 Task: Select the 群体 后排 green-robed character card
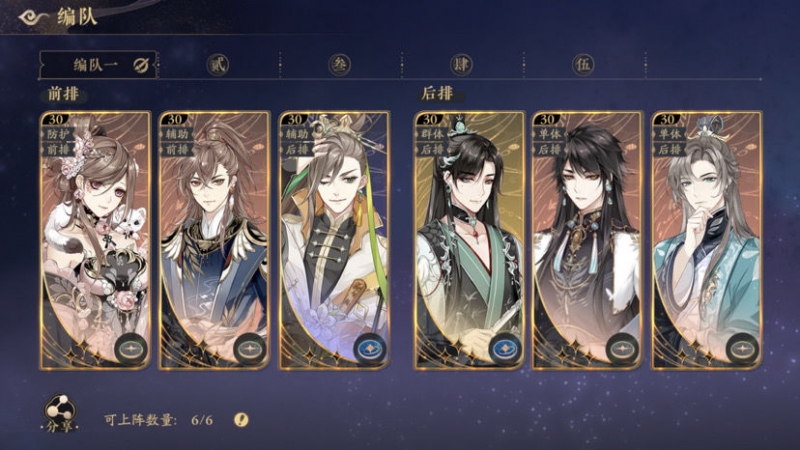click(x=469, y=240)
